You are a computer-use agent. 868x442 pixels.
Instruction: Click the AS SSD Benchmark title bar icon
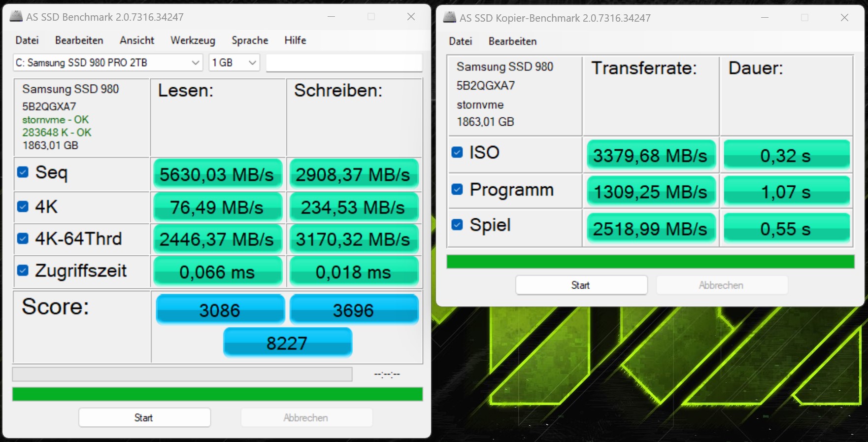click(16, 16)
